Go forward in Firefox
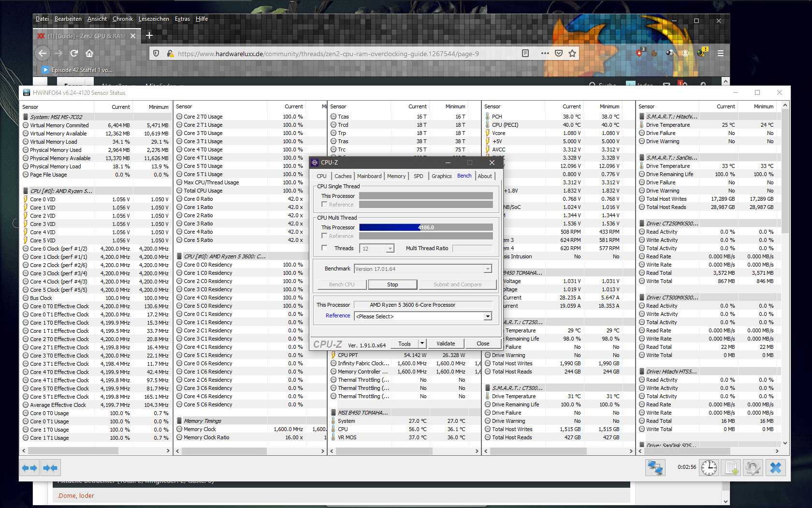The image size is (812, 508). tap(58, 53)
